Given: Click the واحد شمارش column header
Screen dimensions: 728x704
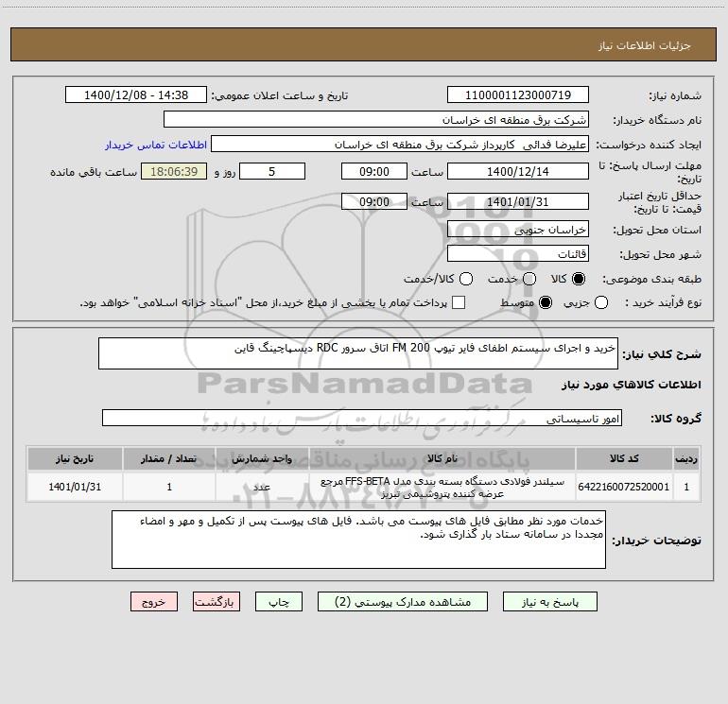Looking at the screenshot, I should (x=262, y=459).
